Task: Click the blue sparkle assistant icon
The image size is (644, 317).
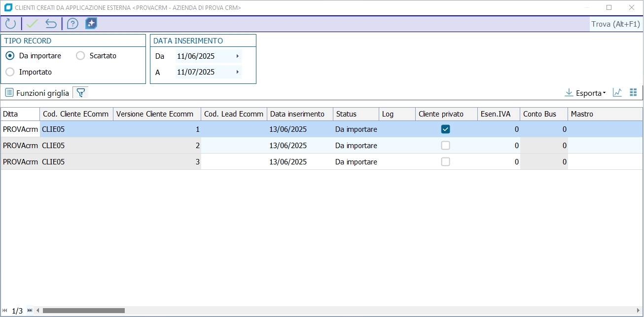Action: (x=91, y=24)
